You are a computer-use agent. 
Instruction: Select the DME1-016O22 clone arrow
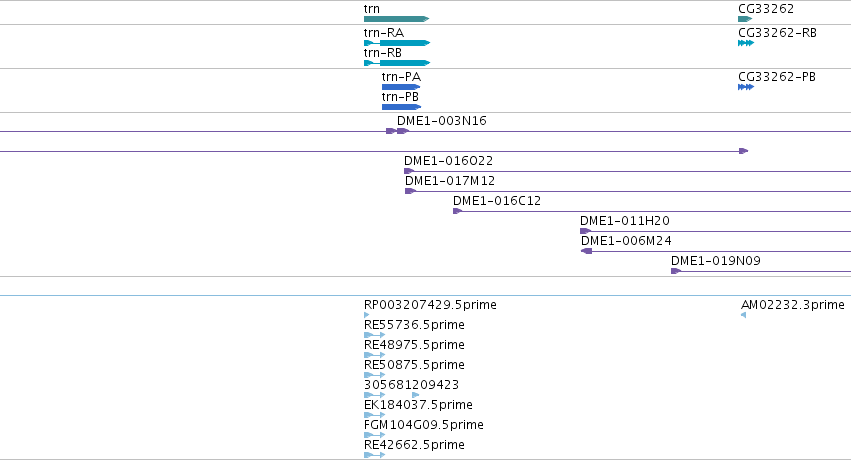[409, 171]
